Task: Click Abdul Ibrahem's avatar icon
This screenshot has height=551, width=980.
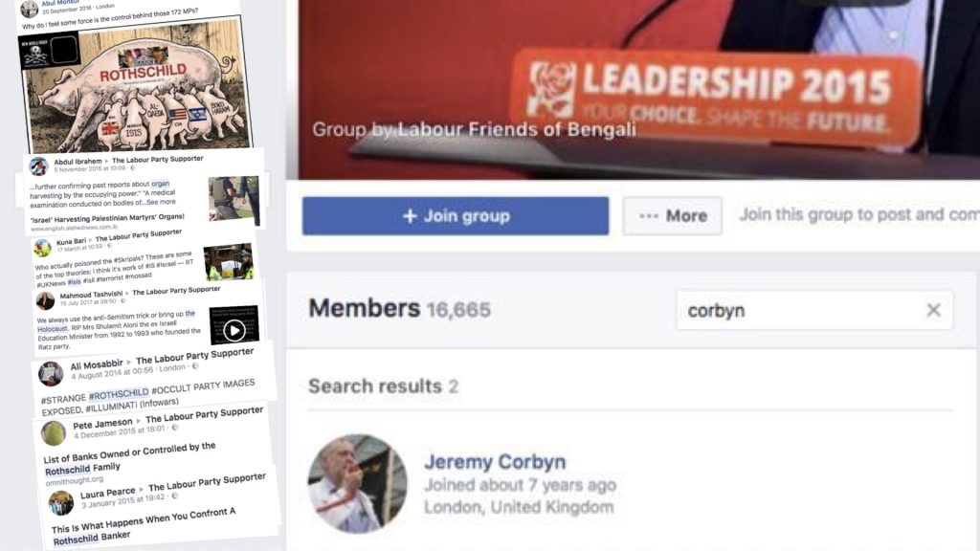Action: click(x=38, y=166)
